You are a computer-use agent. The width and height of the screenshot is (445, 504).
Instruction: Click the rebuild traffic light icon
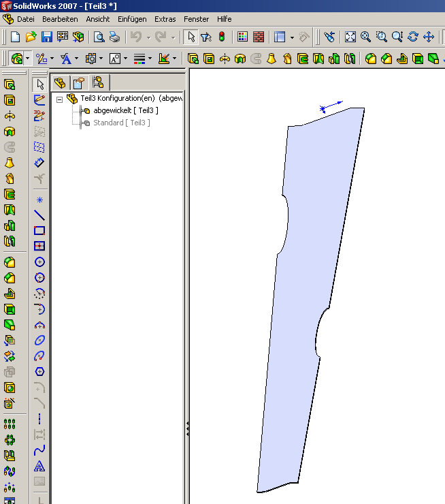point(222,37)
